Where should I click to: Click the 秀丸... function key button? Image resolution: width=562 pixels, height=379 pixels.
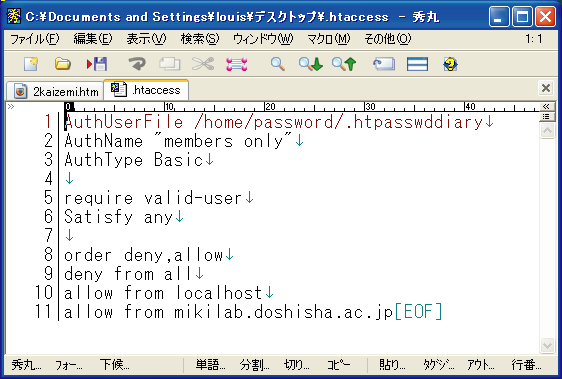pyautogui.click(x=26, y=365)
